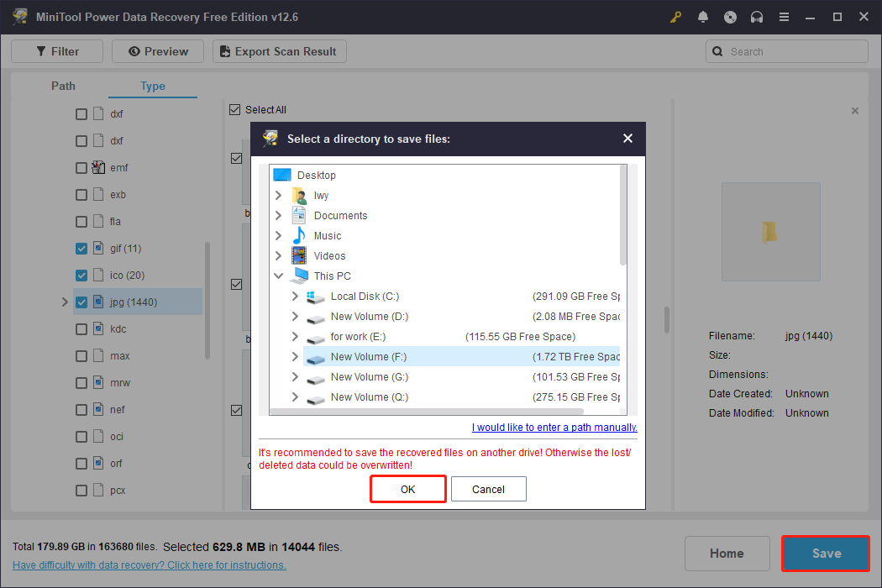Open the hamburger menu
The width and height of the screenshot is (882, 588).
tap(784, 17)
